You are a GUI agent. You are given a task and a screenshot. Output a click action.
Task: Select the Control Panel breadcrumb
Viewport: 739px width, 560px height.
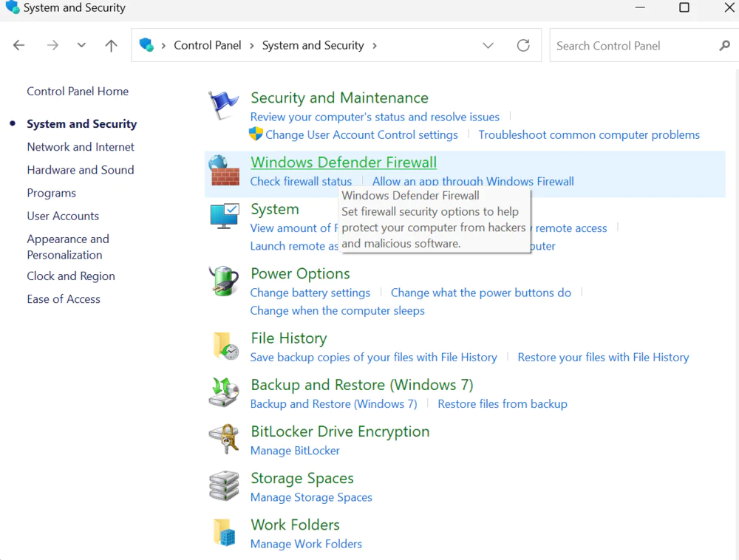[x=208, y=45]
